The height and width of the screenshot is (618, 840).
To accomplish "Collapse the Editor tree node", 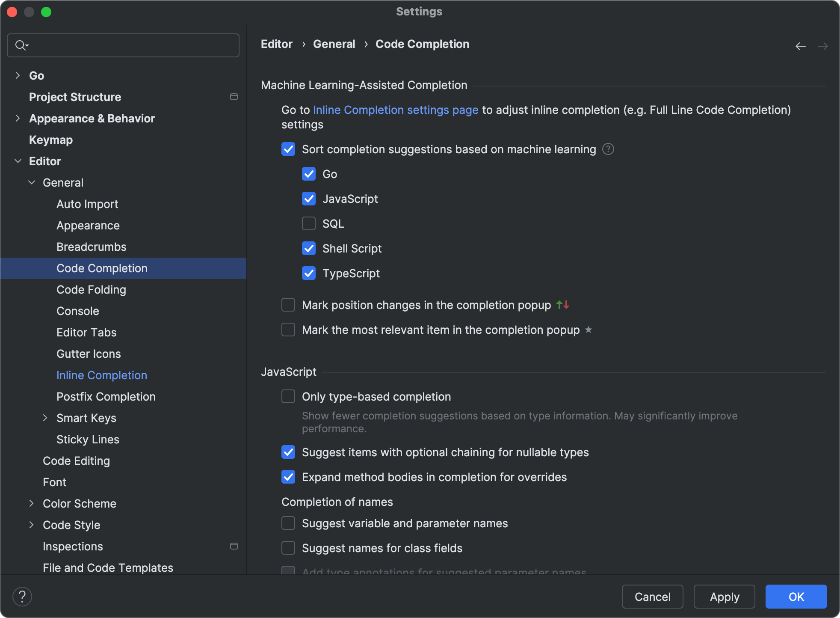I will coord(18,161).
